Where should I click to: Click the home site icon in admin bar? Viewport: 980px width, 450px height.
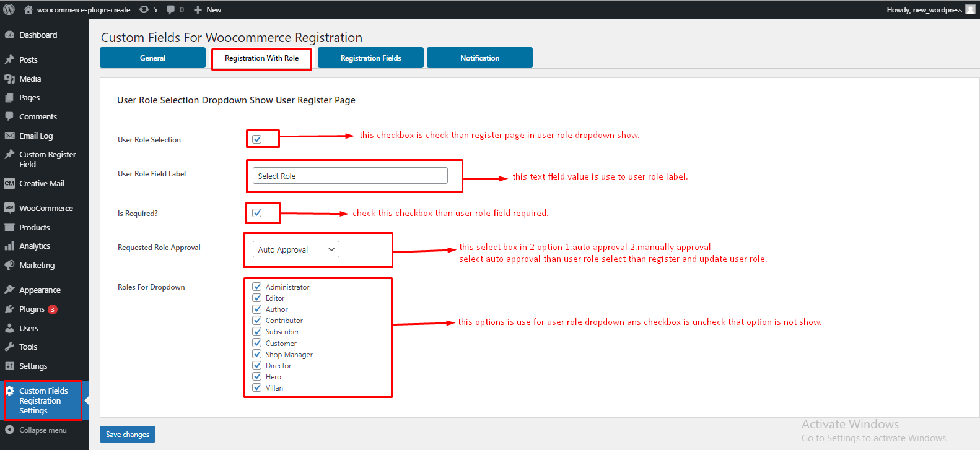tap(28, 9)
